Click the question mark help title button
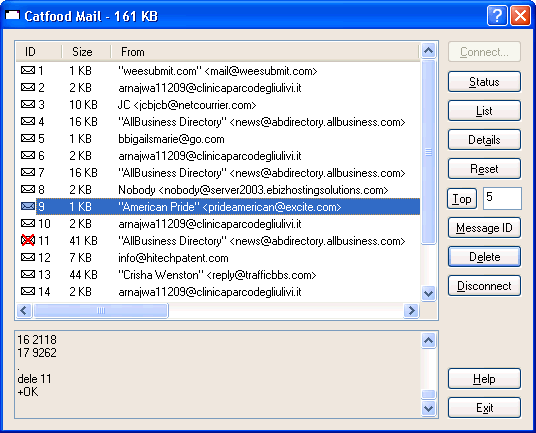Image resolution: width=536 pixels, height=433 pixels. tap(497, 16)
